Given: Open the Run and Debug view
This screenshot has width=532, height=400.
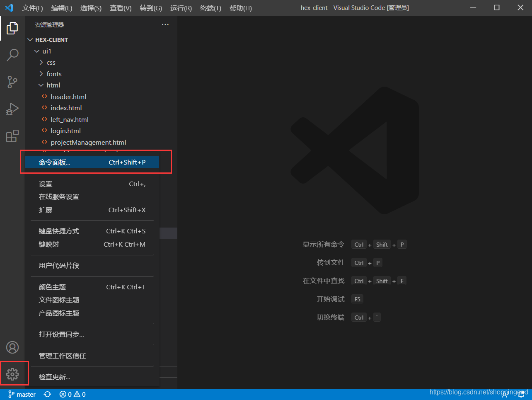Looking at the screenshot, I should point(12,109).
